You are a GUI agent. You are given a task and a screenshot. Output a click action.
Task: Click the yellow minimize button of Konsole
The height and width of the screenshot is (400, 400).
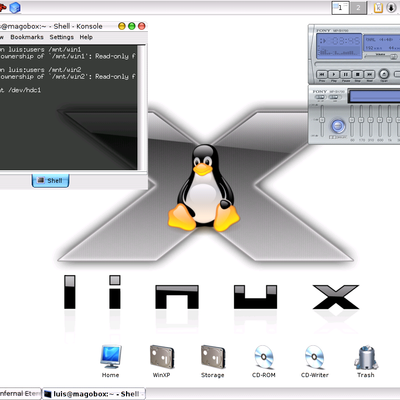(122, 26)
